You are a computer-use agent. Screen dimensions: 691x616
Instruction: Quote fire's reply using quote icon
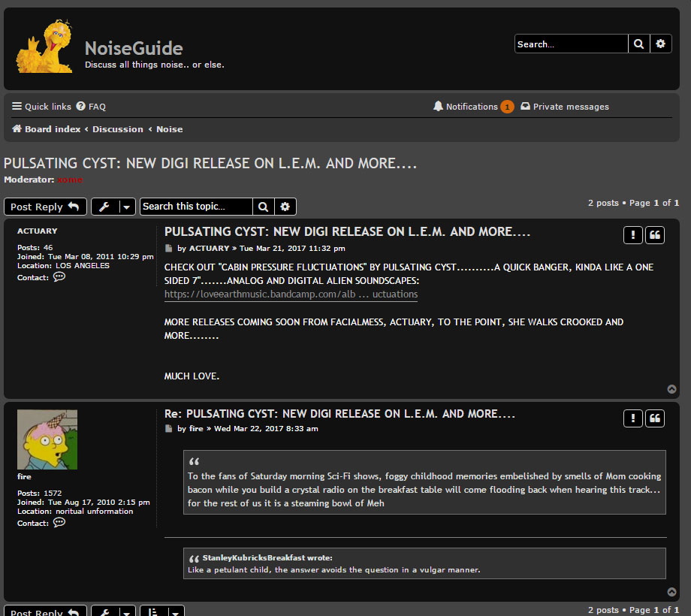[655, 418]
